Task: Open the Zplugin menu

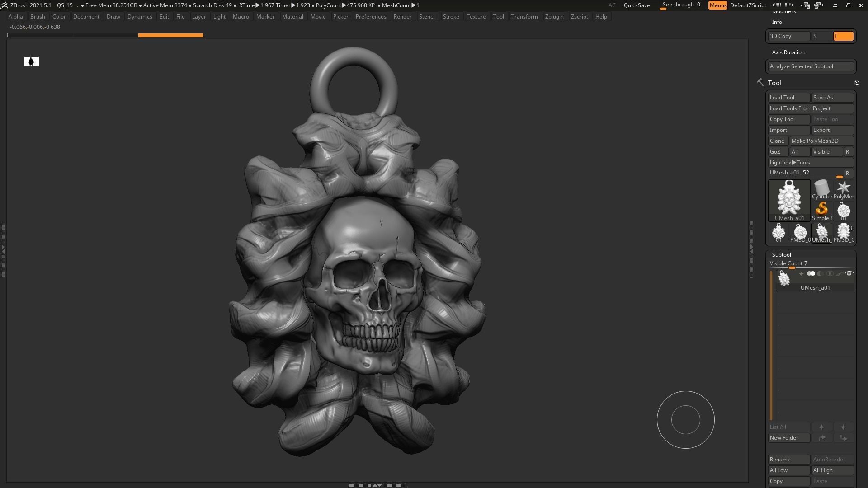Action: [x=554, y=17]
